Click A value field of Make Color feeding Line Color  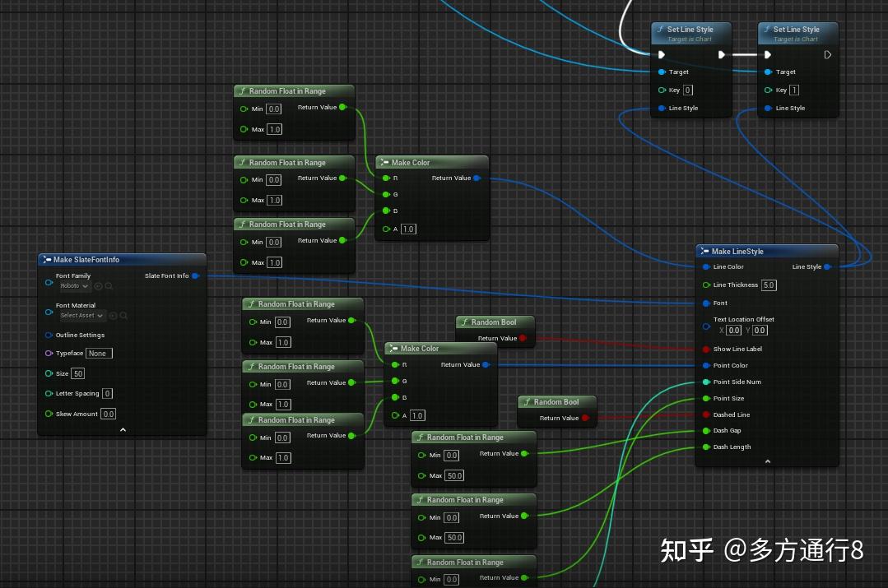tap(408, 229)
